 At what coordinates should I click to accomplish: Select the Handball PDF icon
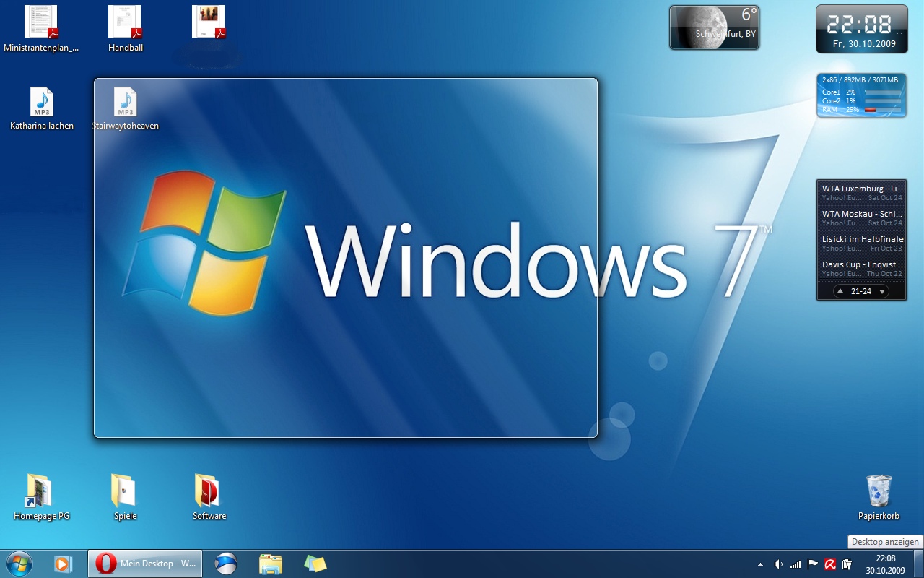(x=125, y=22)
